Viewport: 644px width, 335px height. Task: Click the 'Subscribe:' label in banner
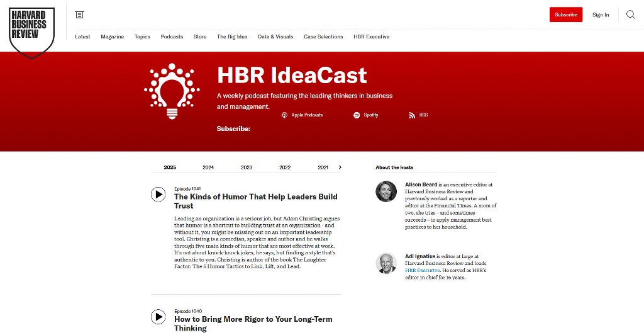pyautogui.click(x=233, y=128)
